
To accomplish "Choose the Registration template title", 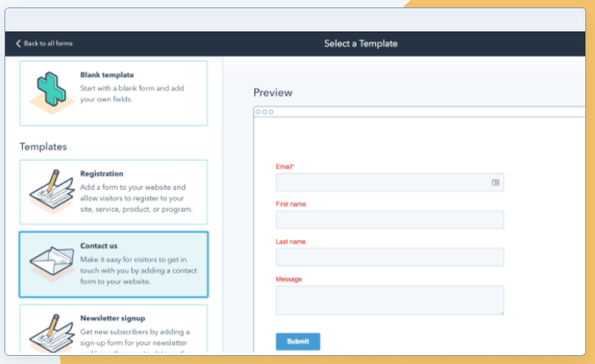I will coord(102,173).
